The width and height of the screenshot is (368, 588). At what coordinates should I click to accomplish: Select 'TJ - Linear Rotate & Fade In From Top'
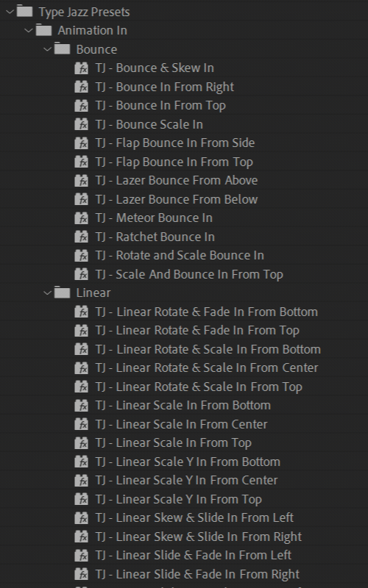197,331
